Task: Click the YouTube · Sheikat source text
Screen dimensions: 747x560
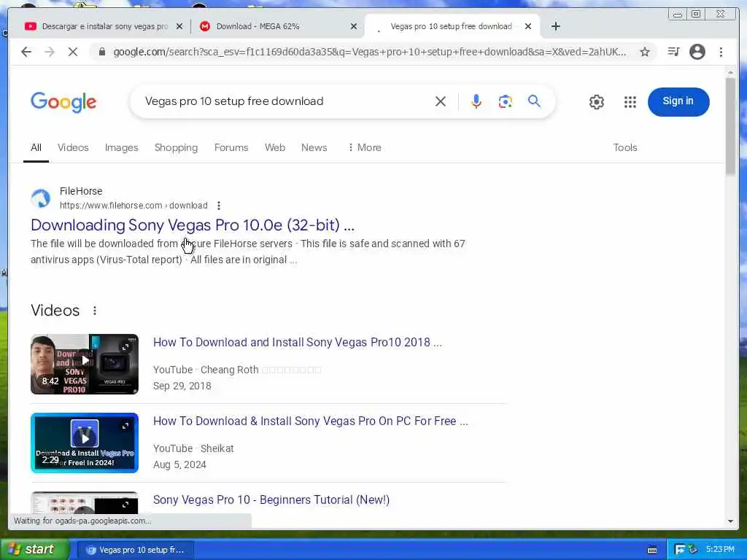Action: click(x=193, y=448)
